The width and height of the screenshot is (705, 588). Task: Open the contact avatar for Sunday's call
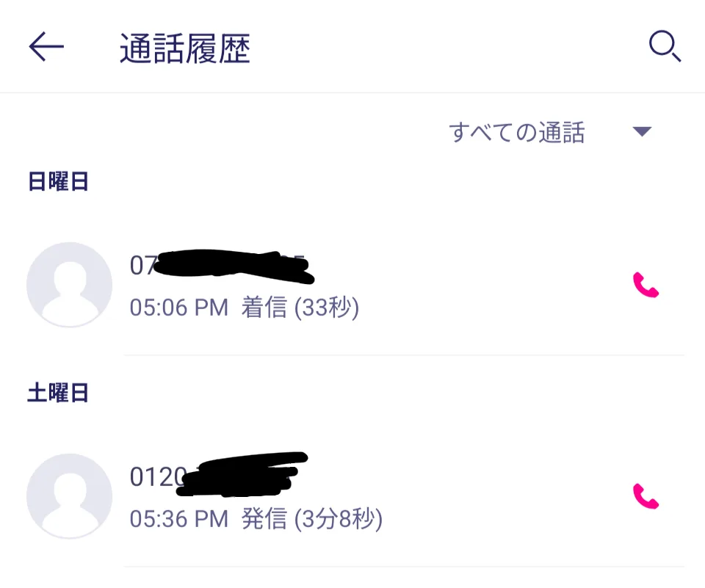point(69,284)
